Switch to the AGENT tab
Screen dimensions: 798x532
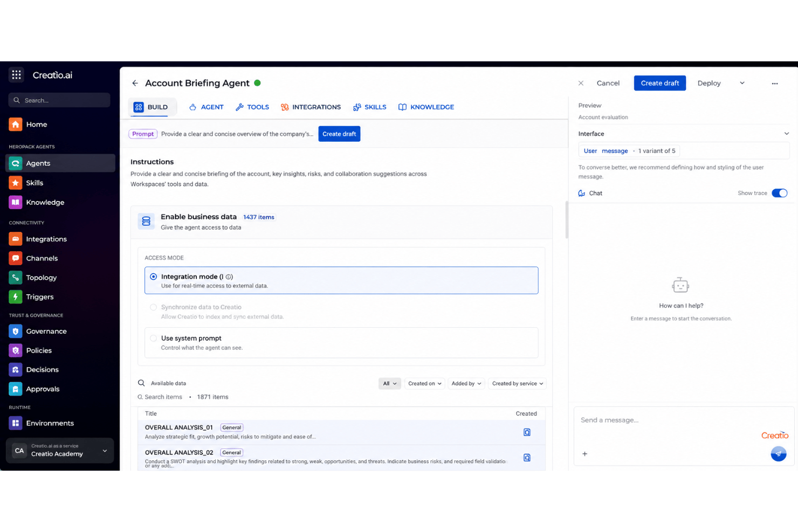[207, 107]
